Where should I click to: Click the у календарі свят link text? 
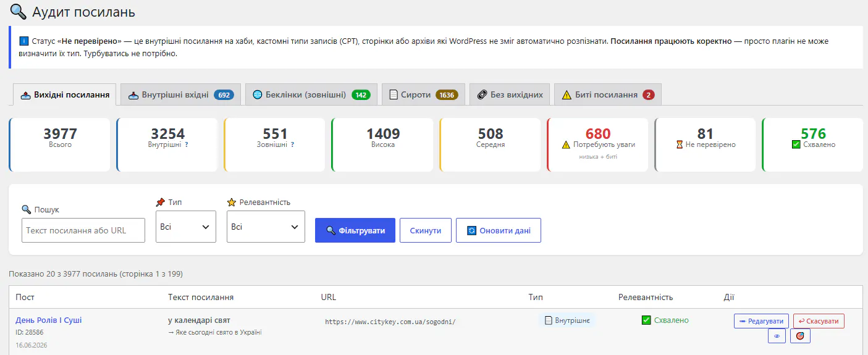(199, 320)
